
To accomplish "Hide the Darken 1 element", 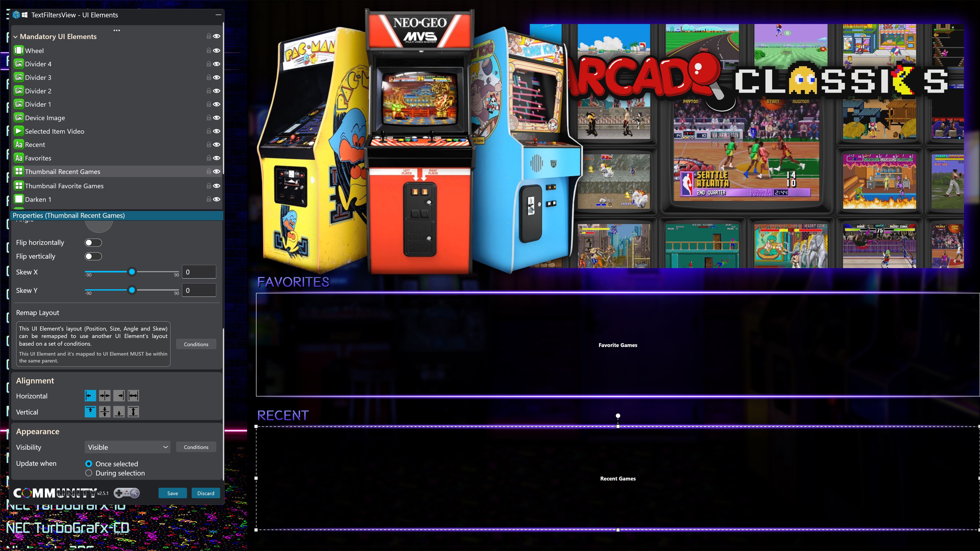I will point(216,199).
